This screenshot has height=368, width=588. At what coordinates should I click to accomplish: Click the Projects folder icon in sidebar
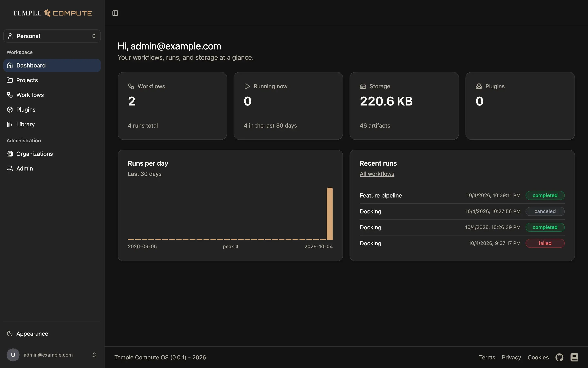pyautogui.click(x=10, y=80)
